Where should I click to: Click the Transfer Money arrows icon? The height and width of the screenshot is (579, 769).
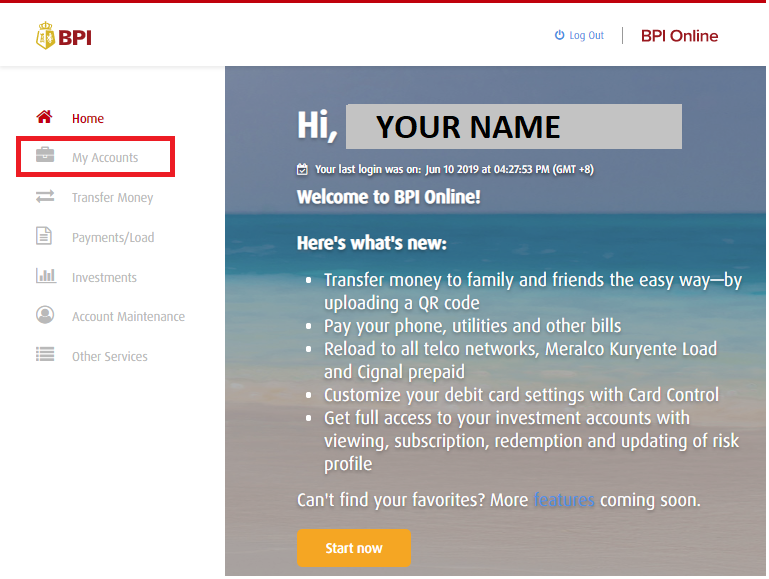pyautogui.click(x=45, y=197)
